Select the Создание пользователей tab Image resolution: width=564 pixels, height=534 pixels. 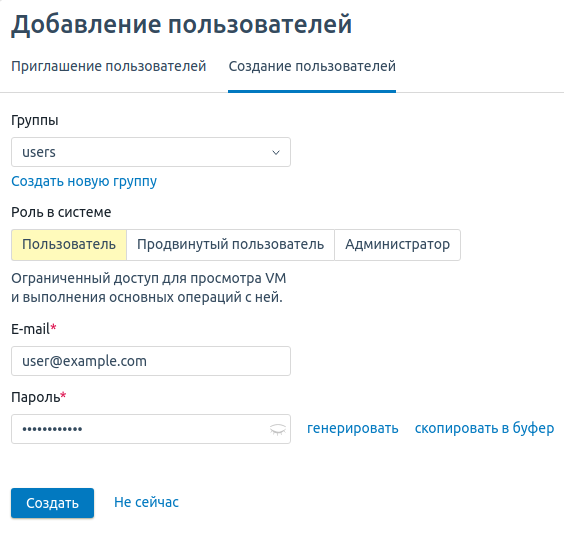coord(312,66)
